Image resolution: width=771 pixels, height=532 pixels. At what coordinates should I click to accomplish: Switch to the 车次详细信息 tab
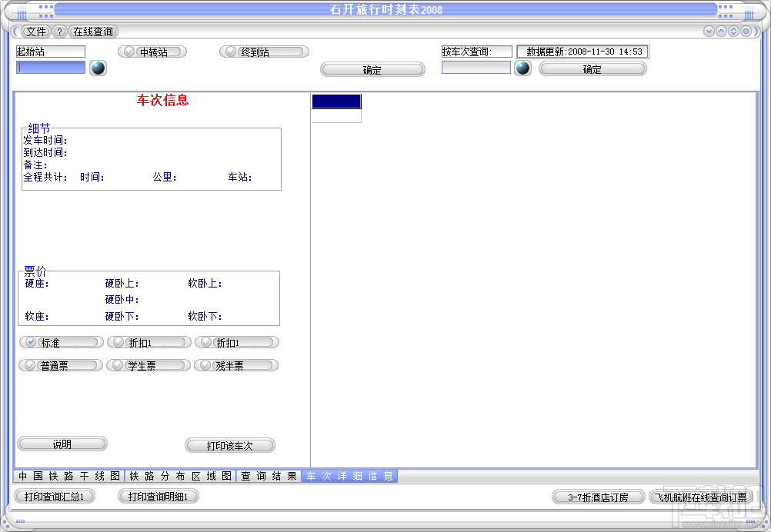349,476
